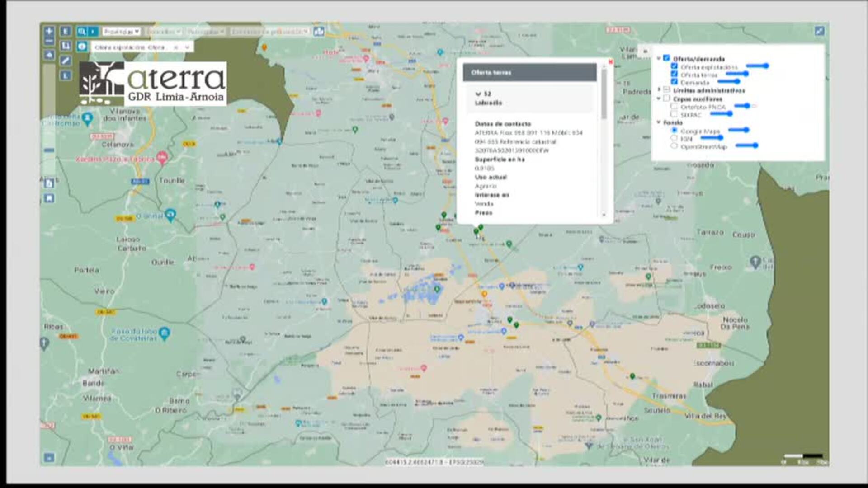
Task: Close the Oferta terras popup with the red X
Action: pos(610,62)
